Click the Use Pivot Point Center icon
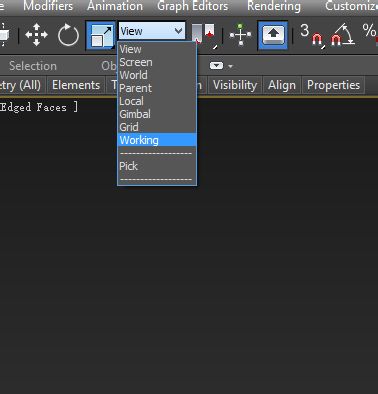 pos(204,35)
